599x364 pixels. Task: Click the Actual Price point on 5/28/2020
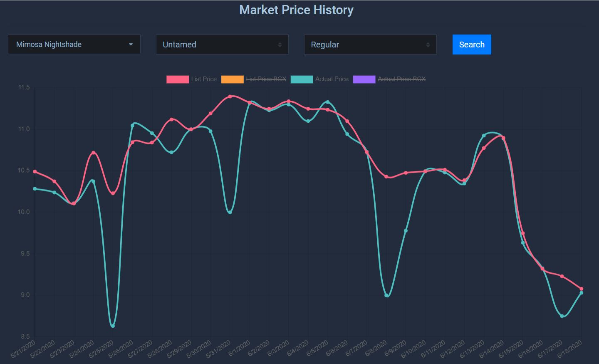(x=171, y=152)
